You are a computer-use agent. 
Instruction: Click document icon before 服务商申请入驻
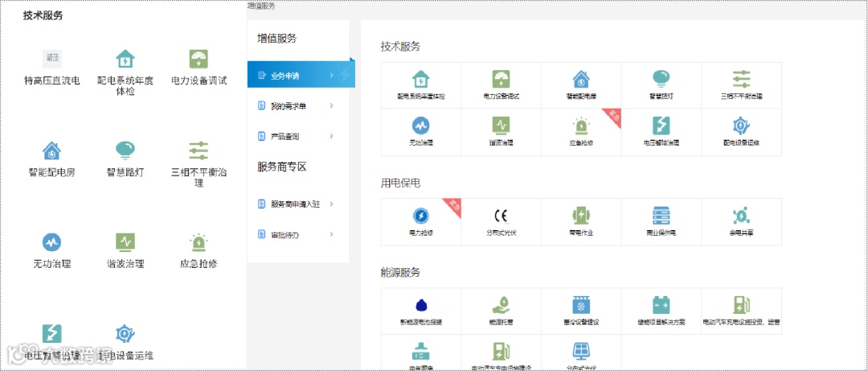(262, 204)
